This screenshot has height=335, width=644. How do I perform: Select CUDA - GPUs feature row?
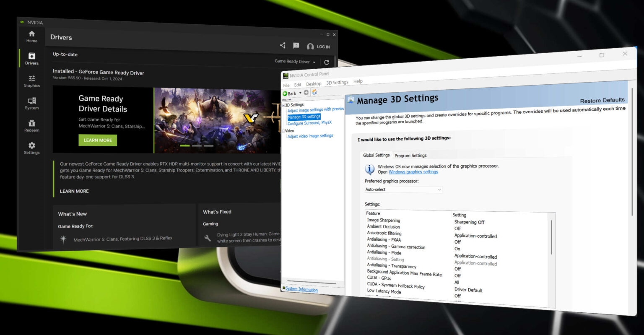(x=379, y=278)
